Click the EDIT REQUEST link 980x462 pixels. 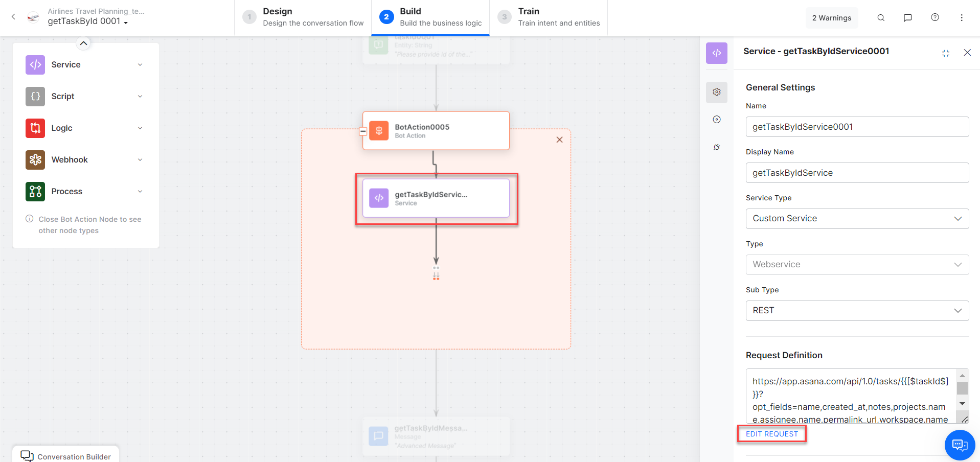pos(771,434)
